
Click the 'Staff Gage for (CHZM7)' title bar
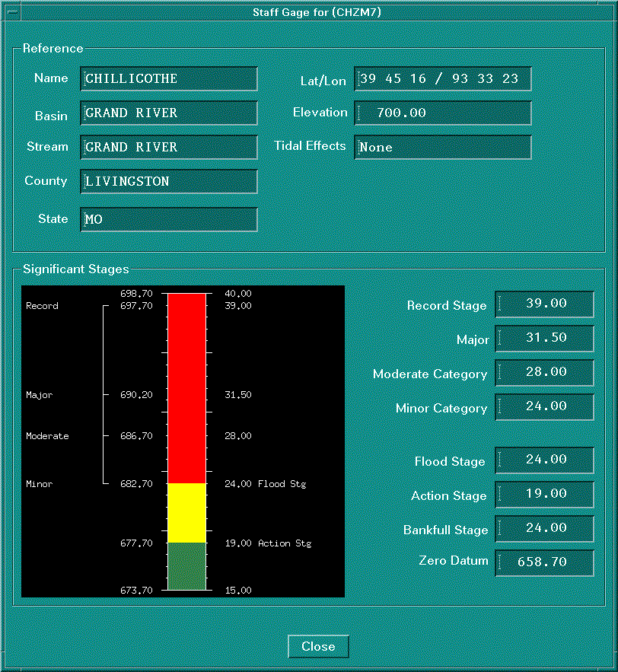(x=317, y=12)
